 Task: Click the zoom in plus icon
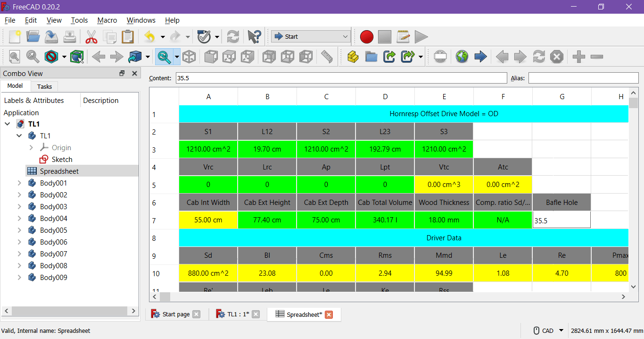[x=579, y=57]
